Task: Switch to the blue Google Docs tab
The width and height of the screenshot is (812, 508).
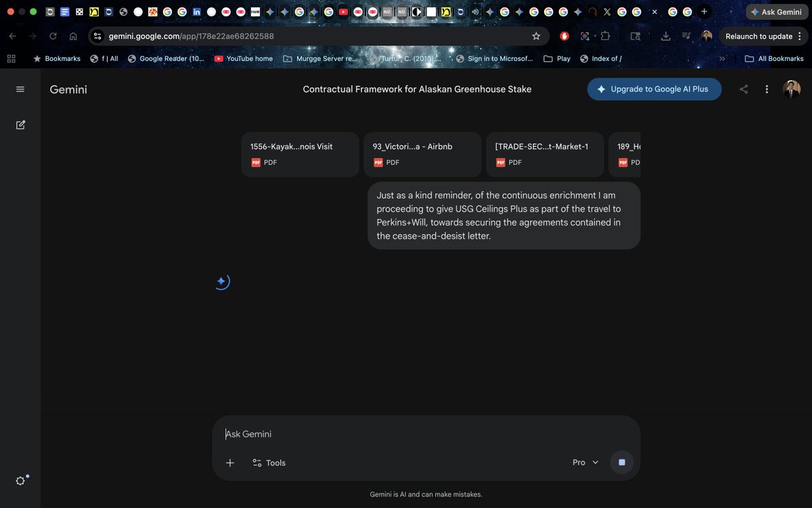Action: (x=64, y=12)
